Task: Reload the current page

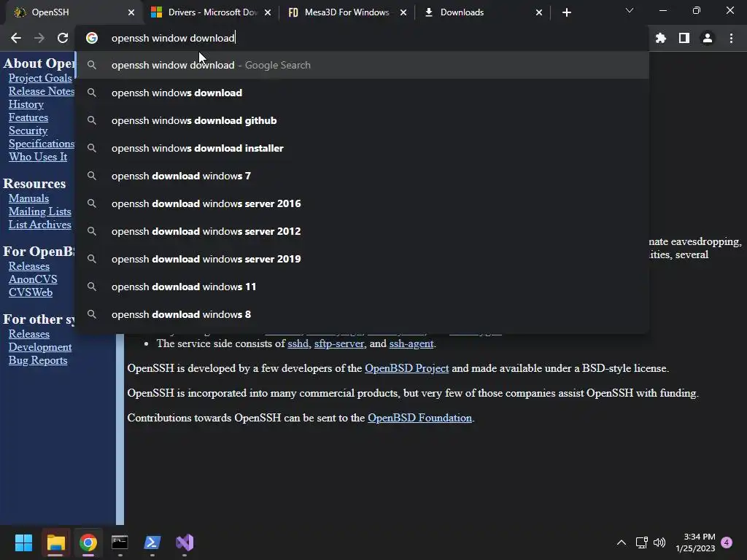Action: (63, 38)
